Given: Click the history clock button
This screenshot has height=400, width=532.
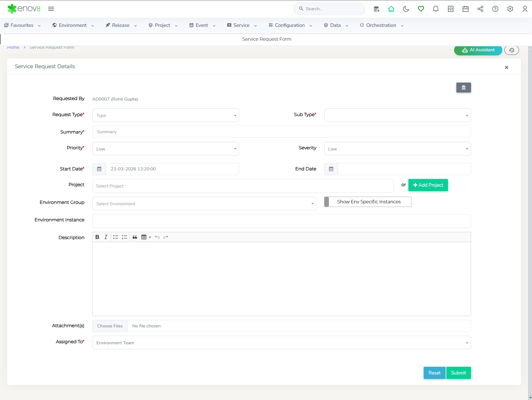Looking at the screenshot, I should pos(511,50).
